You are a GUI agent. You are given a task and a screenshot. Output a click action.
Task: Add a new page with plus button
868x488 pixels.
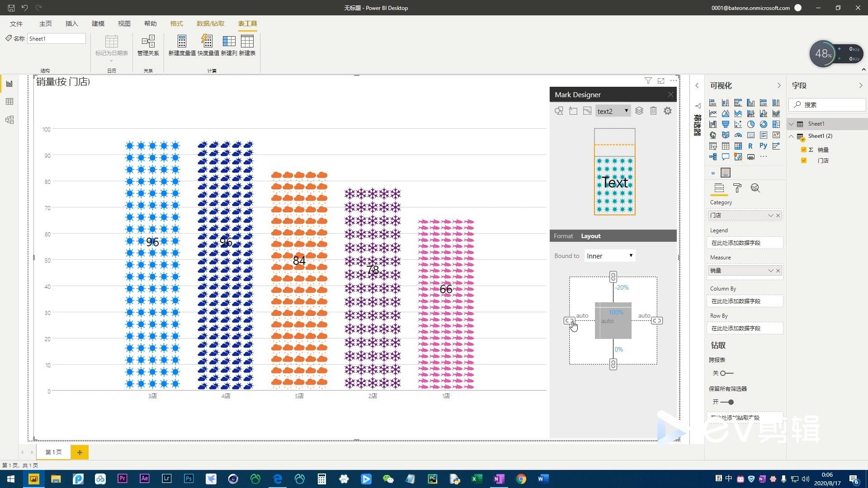click(x=80, y=452)
